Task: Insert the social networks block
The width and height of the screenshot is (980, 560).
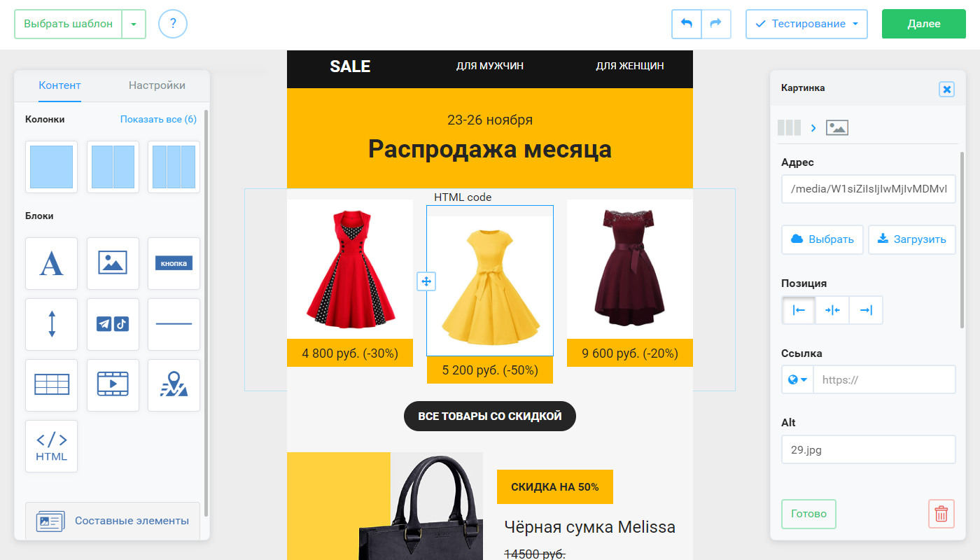Action: coord(113,324)
